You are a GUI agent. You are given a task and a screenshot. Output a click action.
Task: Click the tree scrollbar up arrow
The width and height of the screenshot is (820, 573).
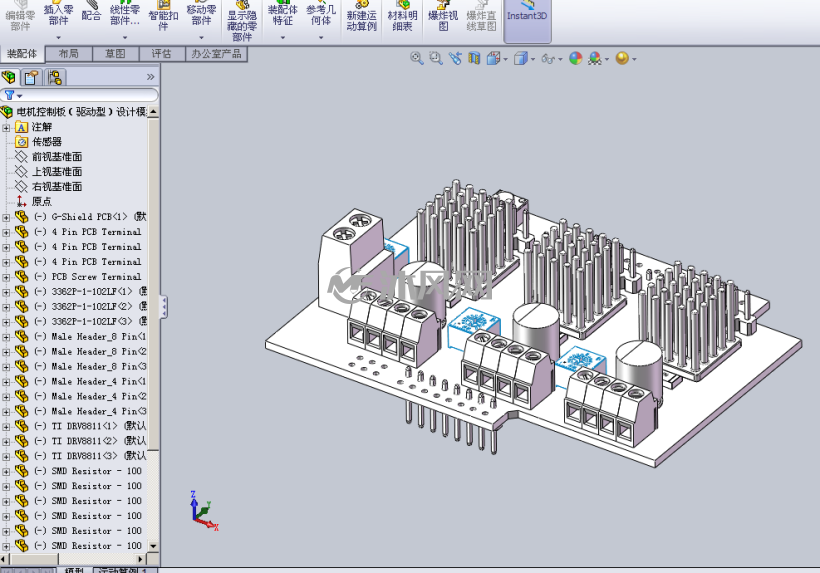click(153, 111)
